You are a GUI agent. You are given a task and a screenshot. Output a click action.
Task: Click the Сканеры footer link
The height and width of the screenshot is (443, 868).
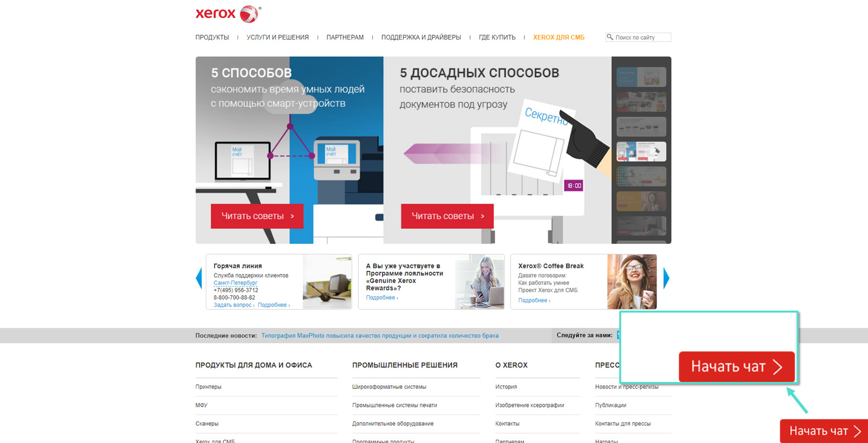pyautogui.click(x=207, y=424)
